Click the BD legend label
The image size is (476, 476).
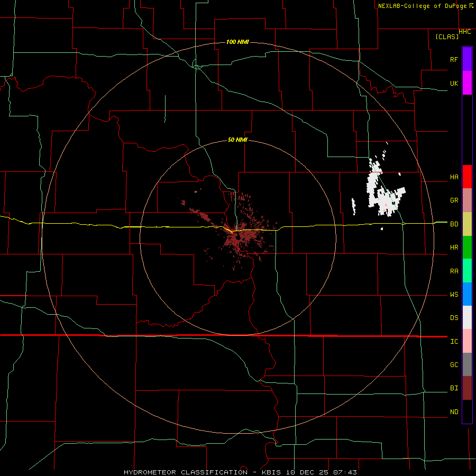pyautogui.click(x=454, y=224)
